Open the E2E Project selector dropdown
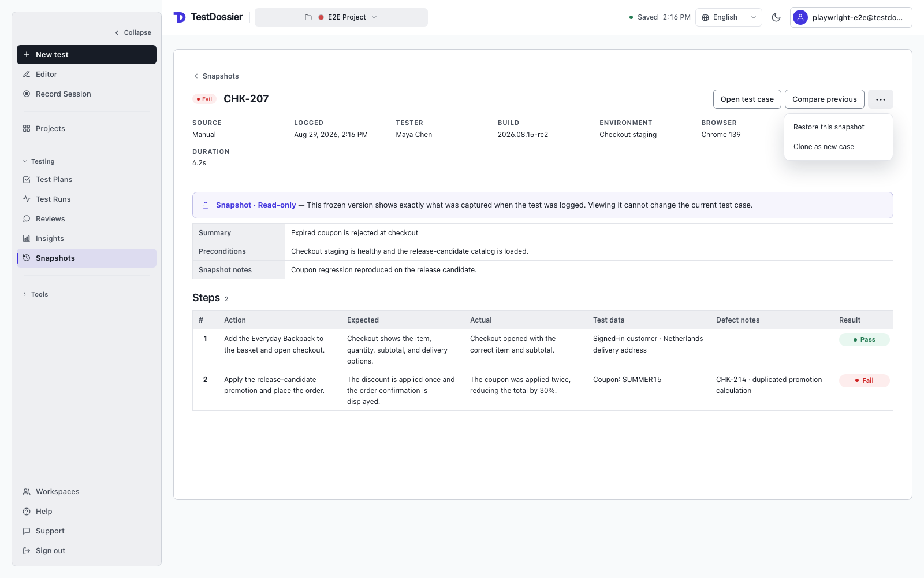Screen dimensions: 924x578 pos(341,17)
